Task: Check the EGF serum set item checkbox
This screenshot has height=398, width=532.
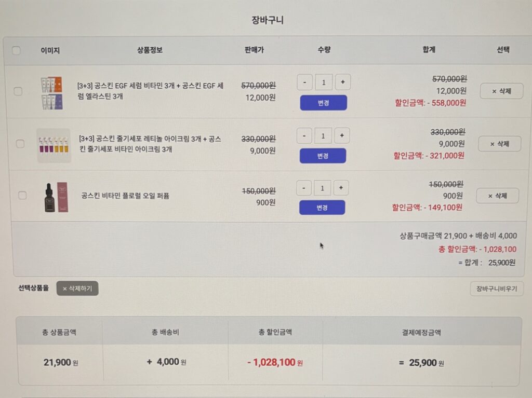Action: 18,91
